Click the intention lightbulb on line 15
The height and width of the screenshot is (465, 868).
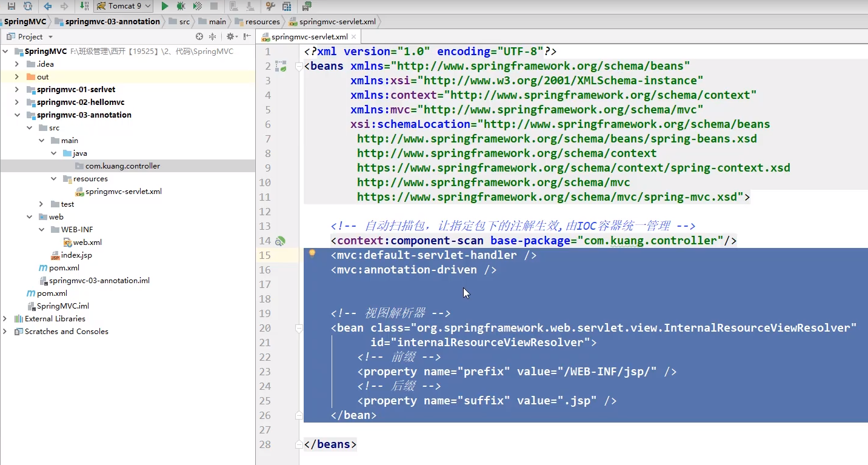(312, 254)
